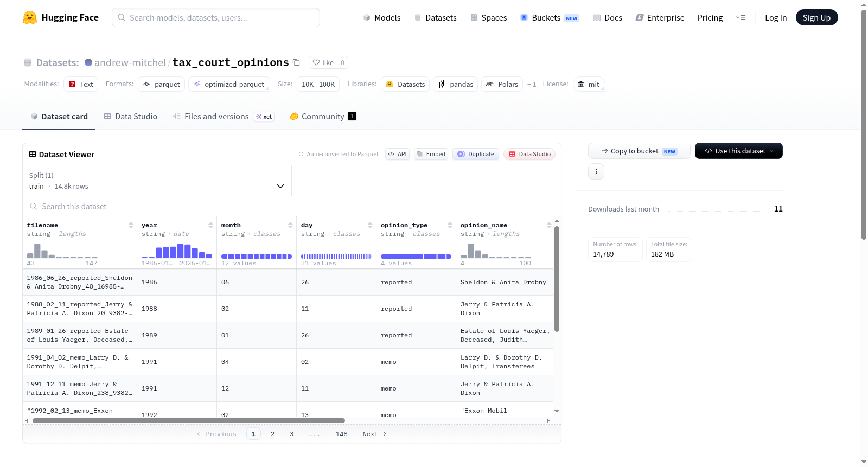Click the like count number
The height and width of the screenshot is (467, 868).
tap(342, 62)
